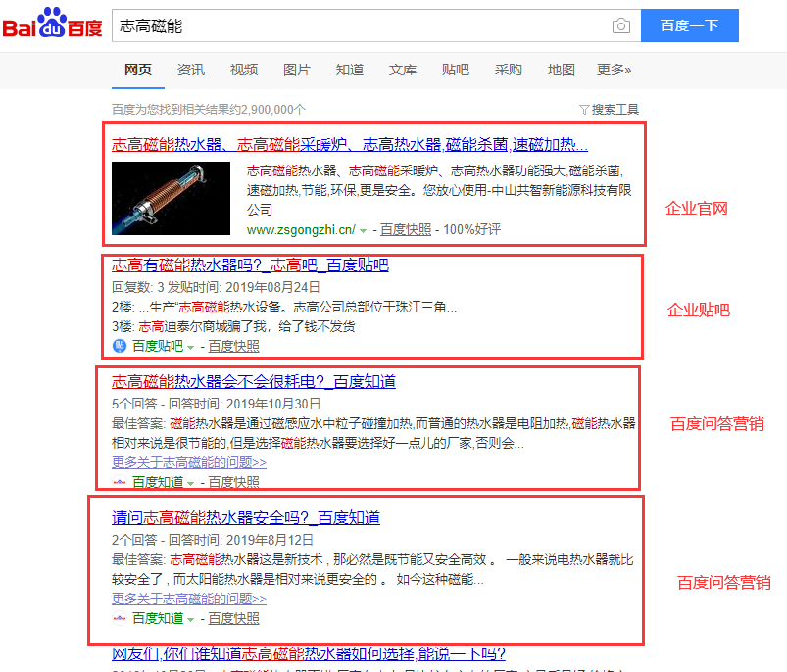Go to the 文库 tab

403,70
